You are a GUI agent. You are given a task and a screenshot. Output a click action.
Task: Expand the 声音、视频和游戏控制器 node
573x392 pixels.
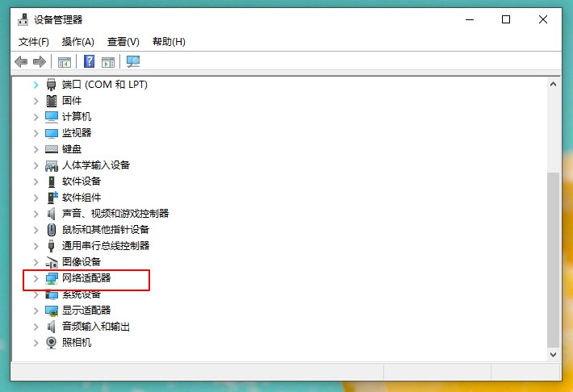click(x=36, y=214)
